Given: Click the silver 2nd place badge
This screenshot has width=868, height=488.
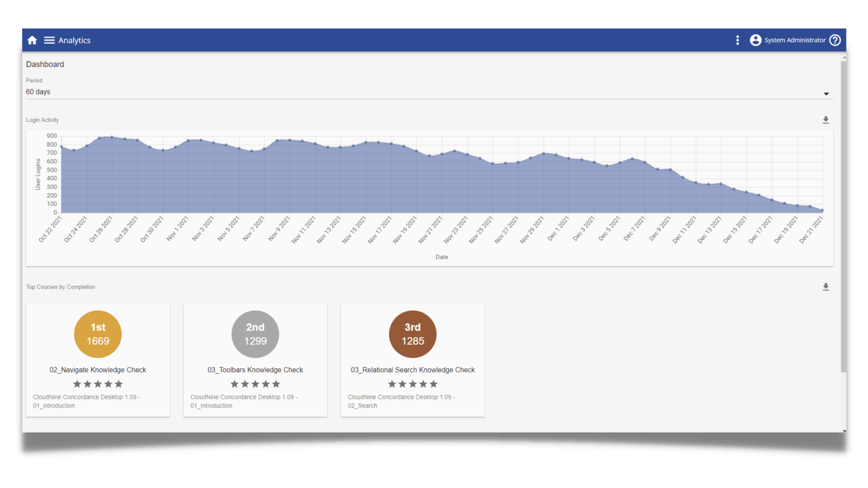Looking at the screenshot, I should [x=255, y=334].
